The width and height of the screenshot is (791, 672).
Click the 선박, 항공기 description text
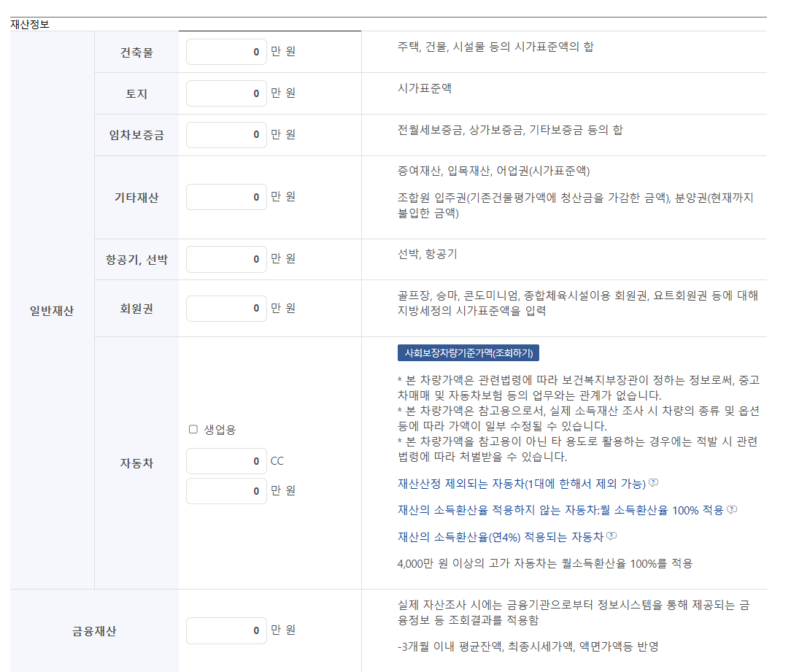(428, 254)
